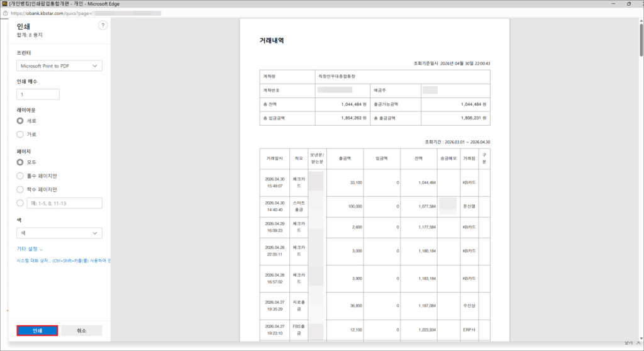Expand 기타 설정 (more settings)

pyautogui.click(x=30, y=249)
